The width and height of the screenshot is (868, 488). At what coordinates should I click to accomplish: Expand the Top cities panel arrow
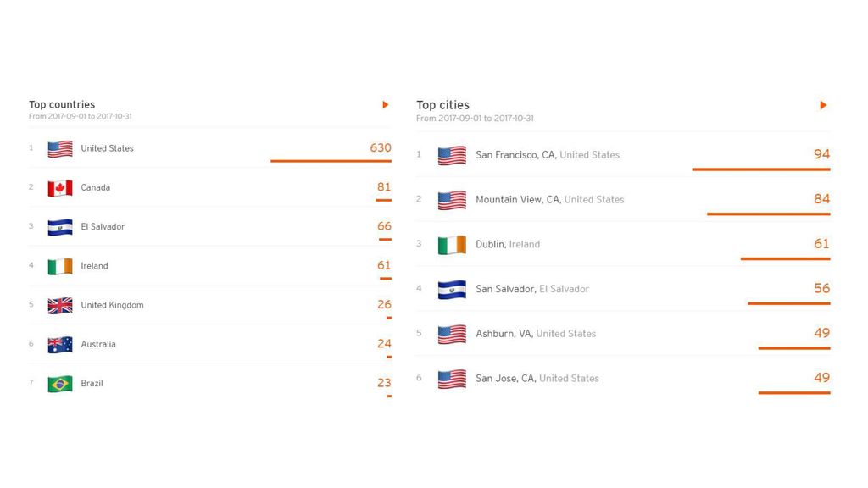[x=823, y=105]
